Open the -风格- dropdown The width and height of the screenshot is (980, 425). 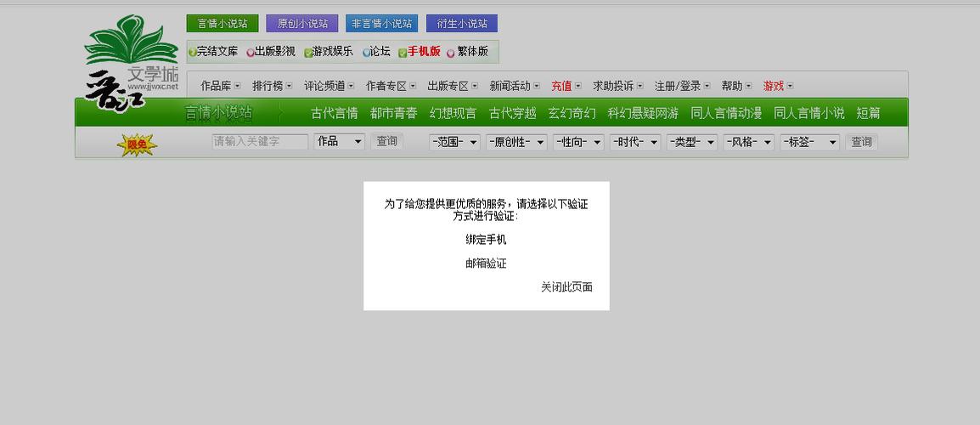tap(749, 143)
